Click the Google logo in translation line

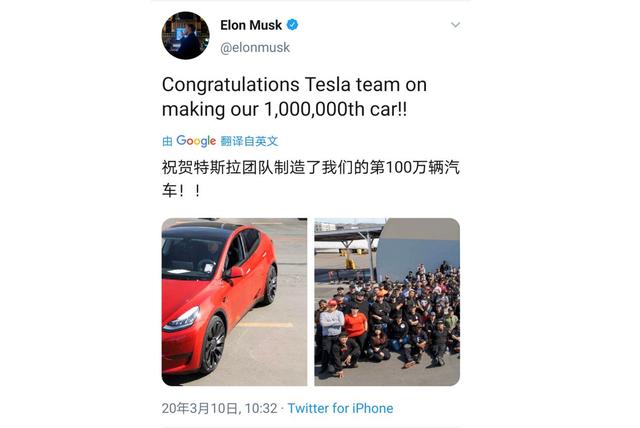tap(197, 142)
